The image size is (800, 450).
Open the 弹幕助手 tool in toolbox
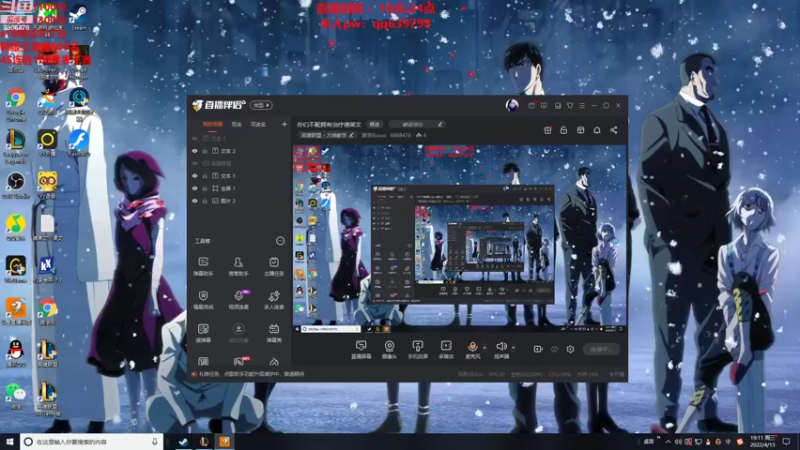[203, 266]
